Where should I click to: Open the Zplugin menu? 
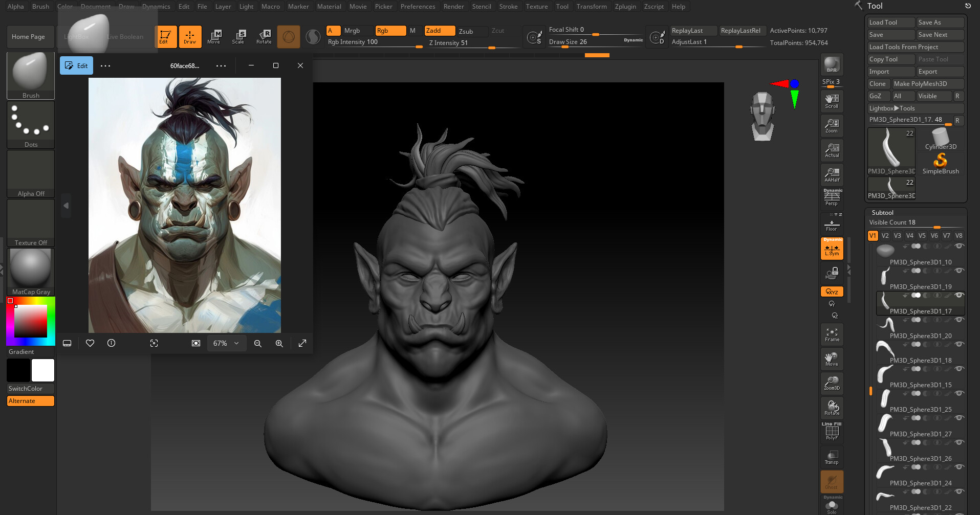625,6
